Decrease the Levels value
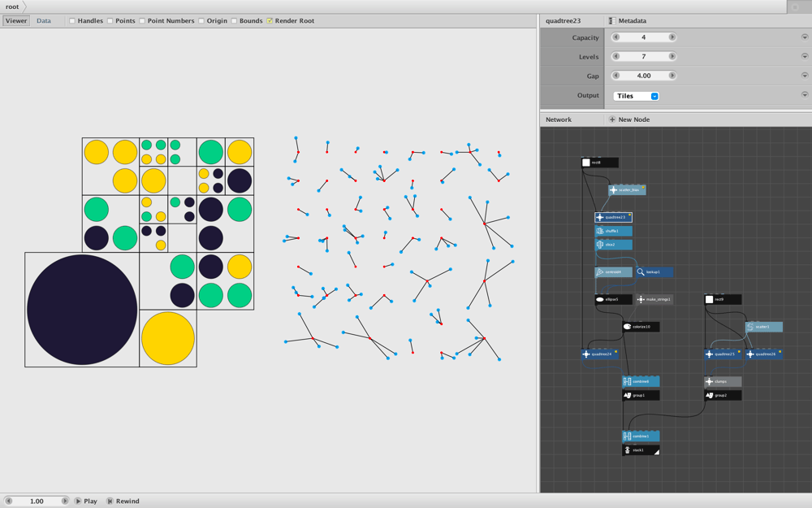The image size is (812, 508). coord(615,57)
